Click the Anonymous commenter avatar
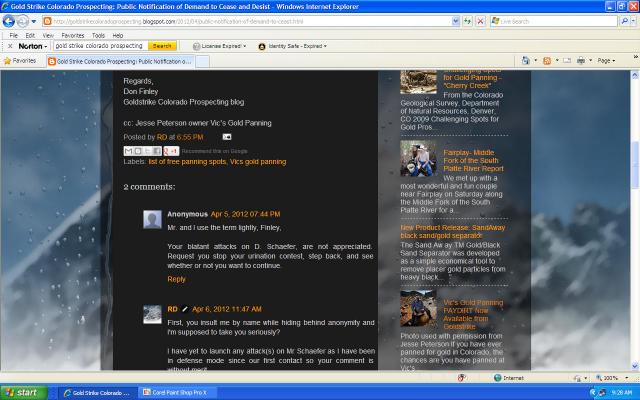Image resolution: width=640 pixels, height=400 pixels. [x=152, y=220]
